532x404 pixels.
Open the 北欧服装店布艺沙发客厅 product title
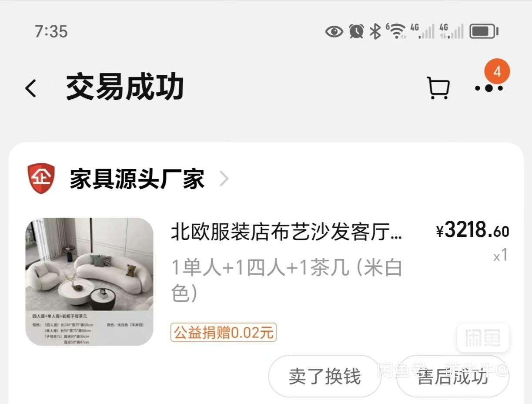(x=287, y=233)
